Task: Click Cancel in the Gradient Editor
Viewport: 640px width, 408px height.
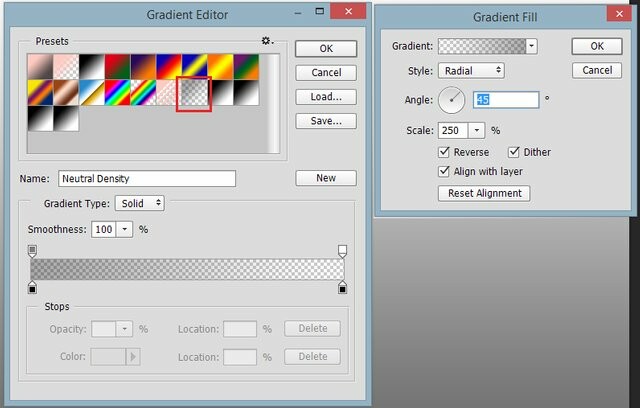Action: coord(326,73)
